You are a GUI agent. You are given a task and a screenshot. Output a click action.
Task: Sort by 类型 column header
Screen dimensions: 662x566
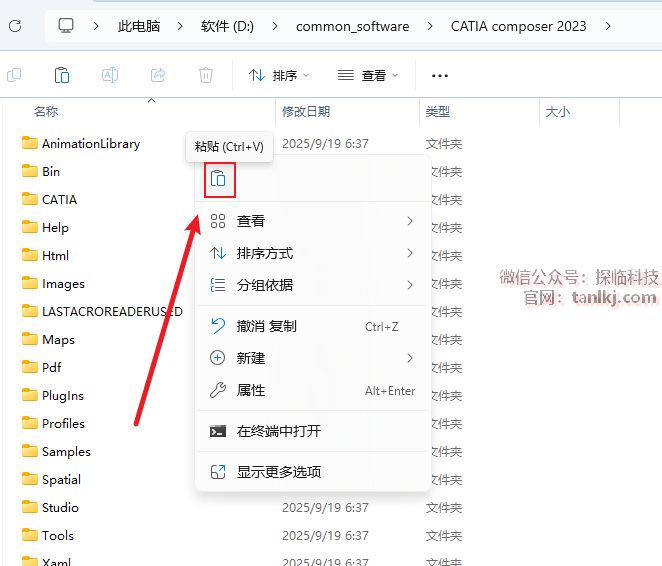click(438, 111)
